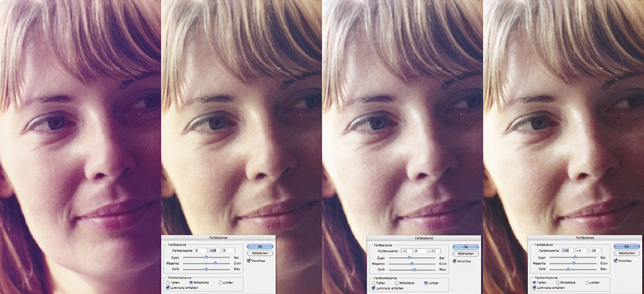The image size is (644, 294).
Task: Click the Farbtonwerte field showing -20
Action: coord(596,250)
